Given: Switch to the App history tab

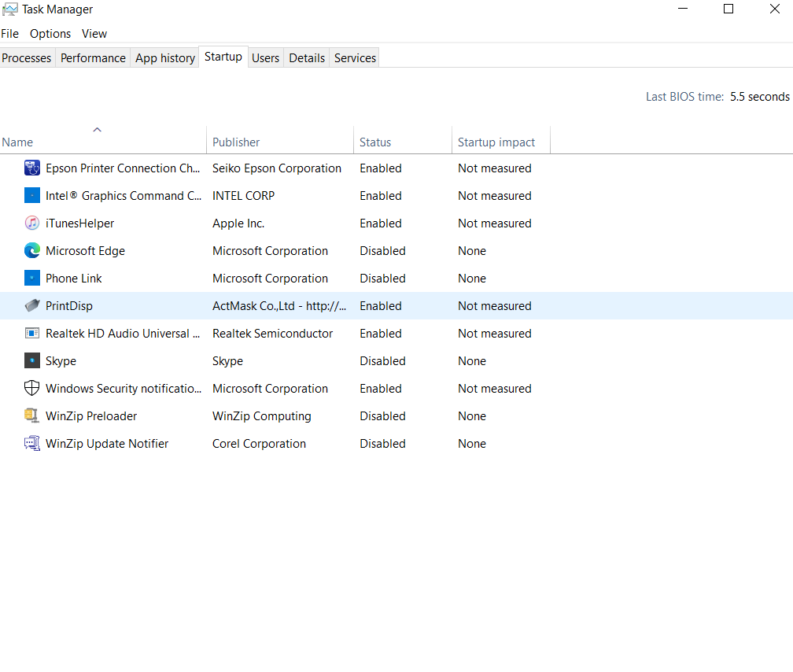Looking at the screenshot, I should tap(165, 58).
